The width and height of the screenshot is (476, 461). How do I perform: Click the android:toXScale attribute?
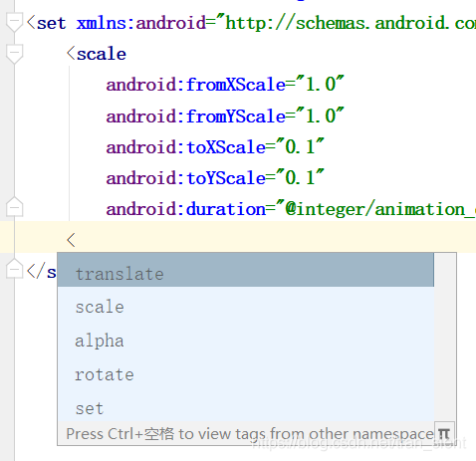pyautogui.click(x=186, y=146)
